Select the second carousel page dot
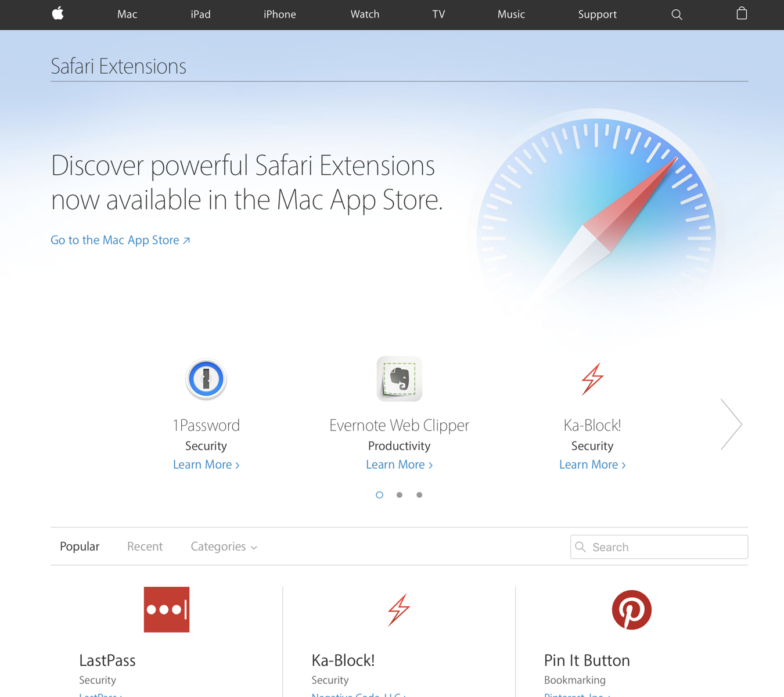Viewport: 784px width, 697px height. tap(400, 495)
